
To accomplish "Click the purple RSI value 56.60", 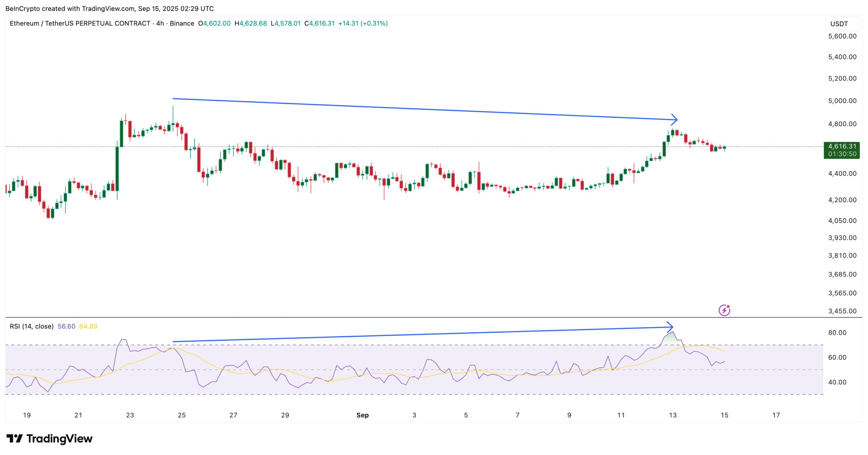I will (66, 326).
